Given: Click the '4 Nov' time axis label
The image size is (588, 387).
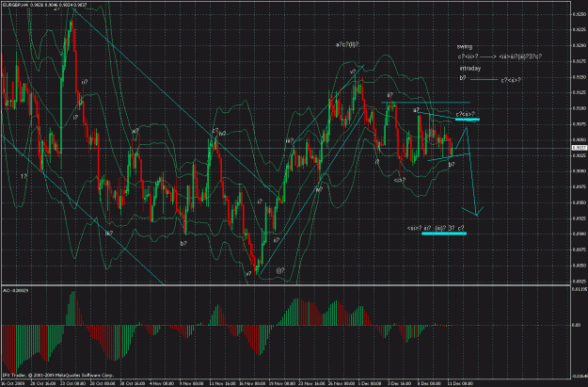Looking at the screenshot, I should pos(161,383).
